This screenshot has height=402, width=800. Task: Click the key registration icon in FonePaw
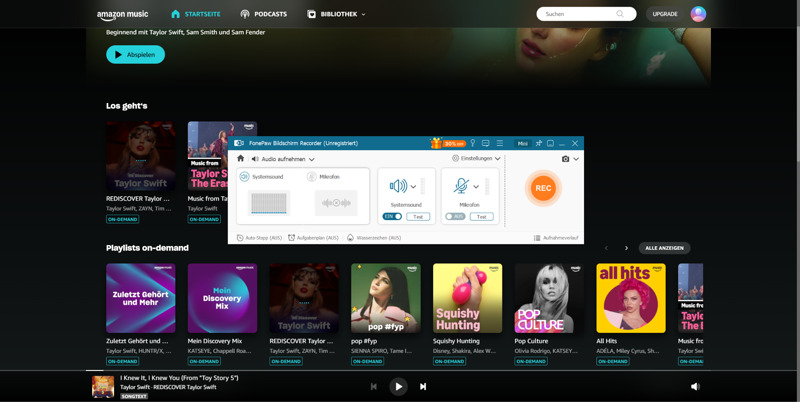[472, 143]
